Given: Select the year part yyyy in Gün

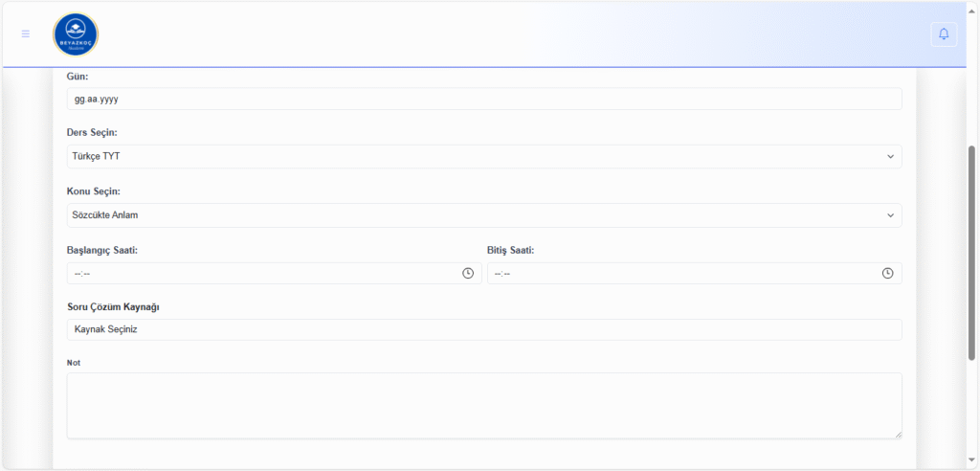Looking at the screenshot, I should pyautogui.click(x=107, y=99).
